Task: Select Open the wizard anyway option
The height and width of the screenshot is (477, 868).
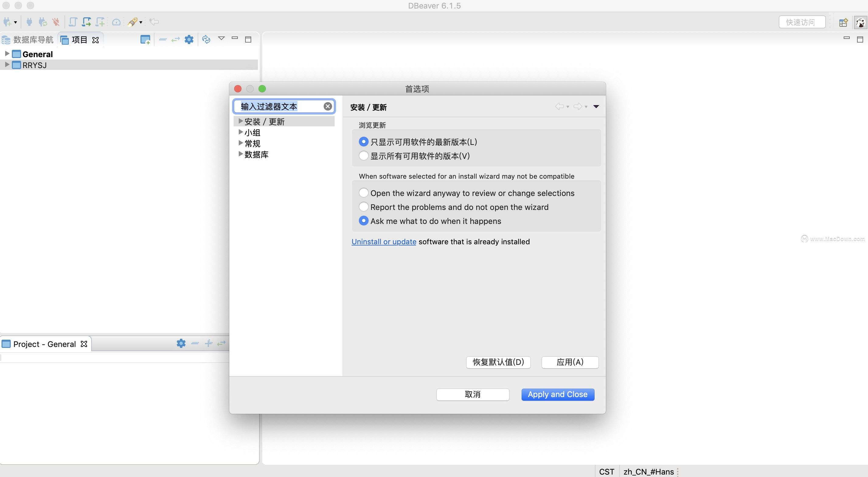Action: (x=363, y=193)
